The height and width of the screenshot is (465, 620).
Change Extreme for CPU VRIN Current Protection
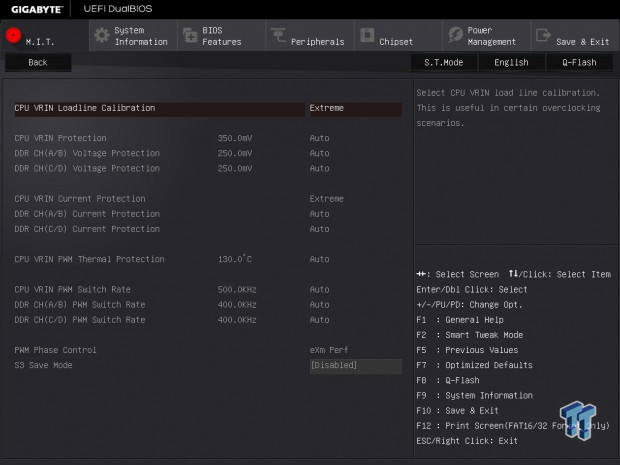pyautogui.click(x=327, y=199)
